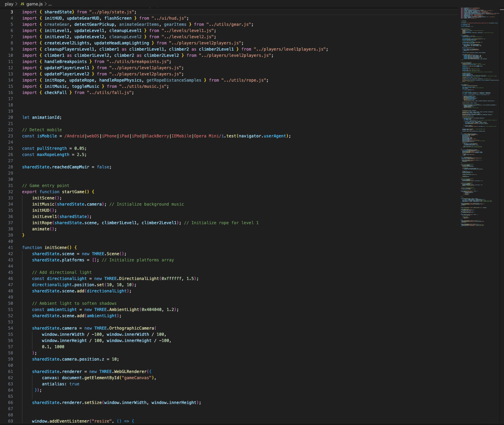Click 'reachedCampMuir' property on line 28
The image size is (504, 425).
click(x=71, y=167)
